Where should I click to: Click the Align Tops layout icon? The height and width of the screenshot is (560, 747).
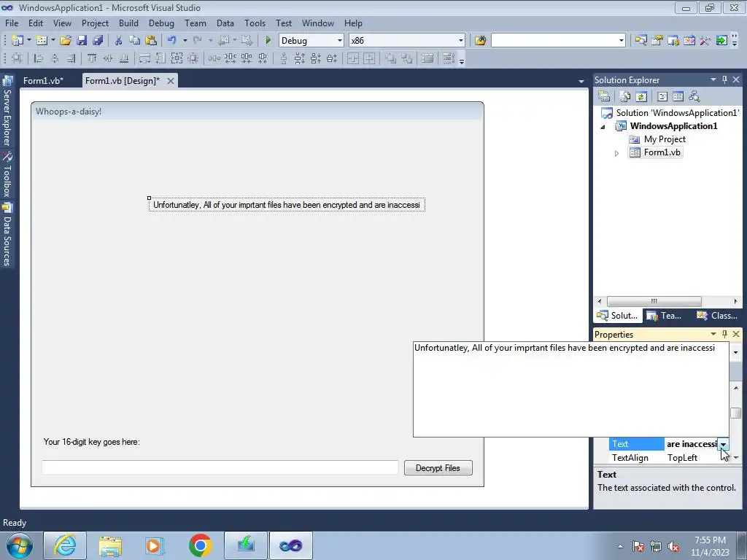click(x=92, y=58)
